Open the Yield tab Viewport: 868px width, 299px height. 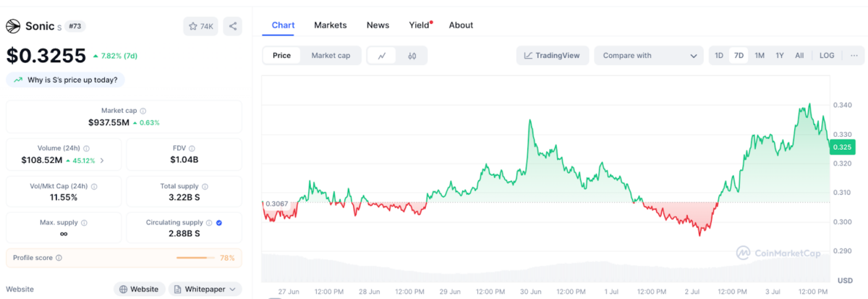(x=420, y=25)
